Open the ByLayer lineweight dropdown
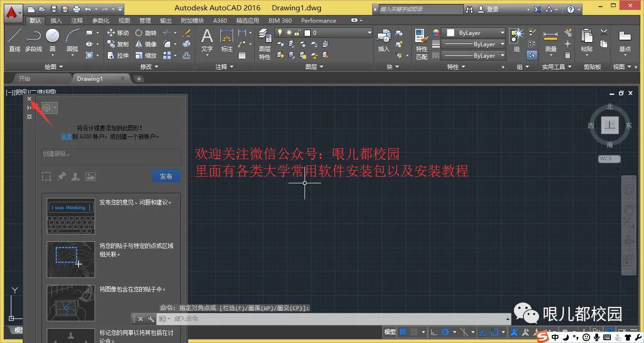644x343 pixels. 473,44
